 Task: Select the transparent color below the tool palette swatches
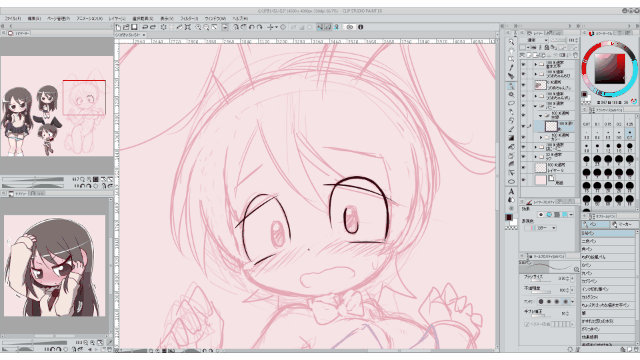click(x=511, y=228)
